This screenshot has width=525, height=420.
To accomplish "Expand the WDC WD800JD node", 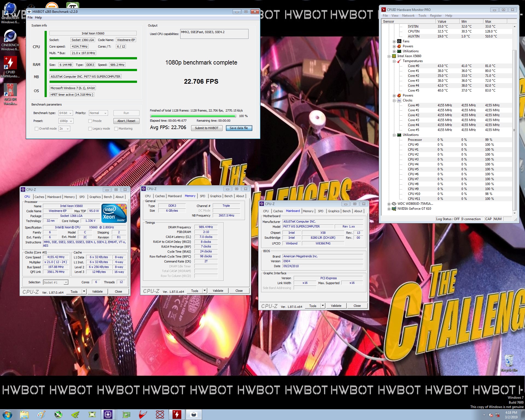I will click(x=389, y=204).
